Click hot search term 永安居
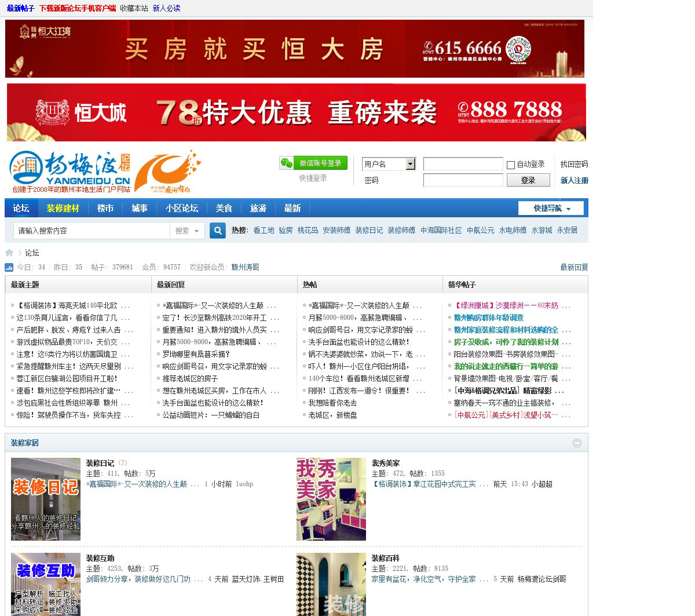 [x=567, y=231]
